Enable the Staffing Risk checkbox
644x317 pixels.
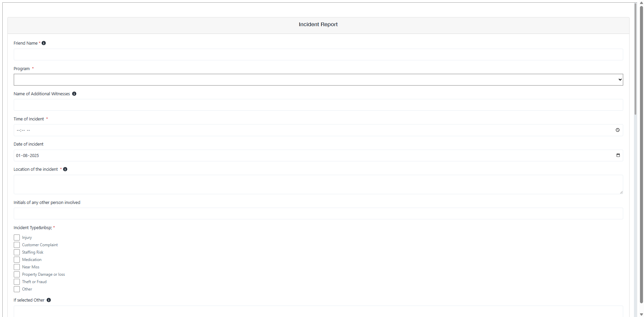tap(17, 252)
